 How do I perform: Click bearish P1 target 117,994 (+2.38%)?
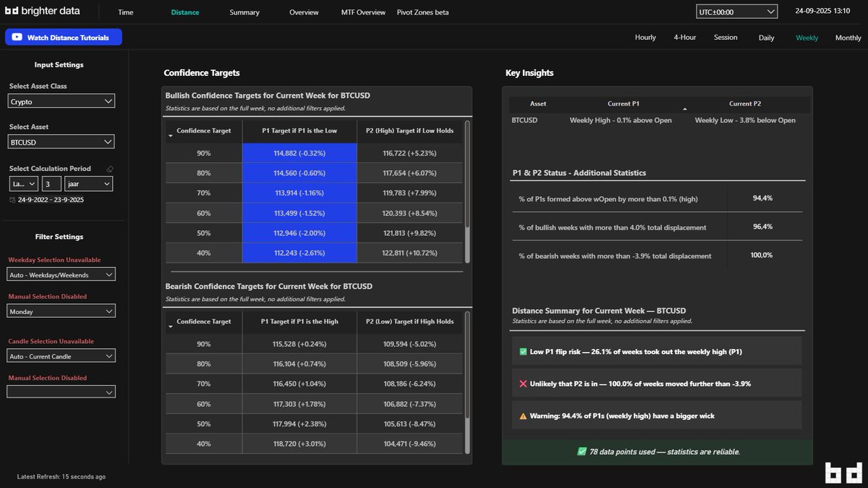299,424
